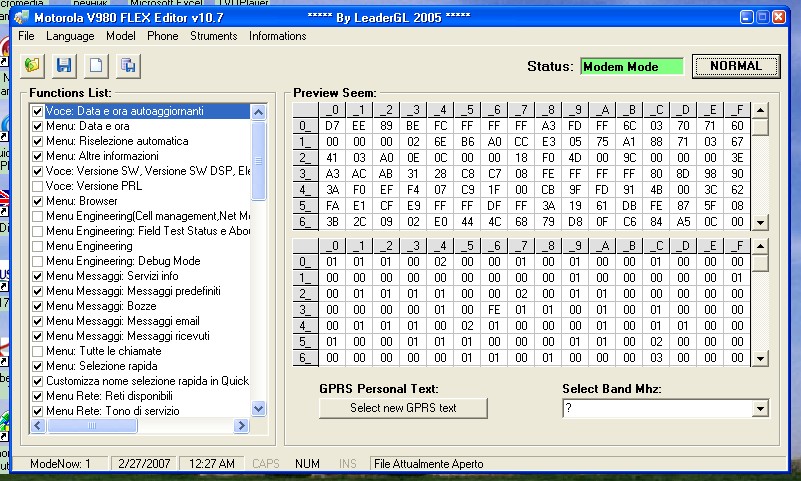Enable 'Menu Engineering: Field Test Status' checkbox

[37, 231]
